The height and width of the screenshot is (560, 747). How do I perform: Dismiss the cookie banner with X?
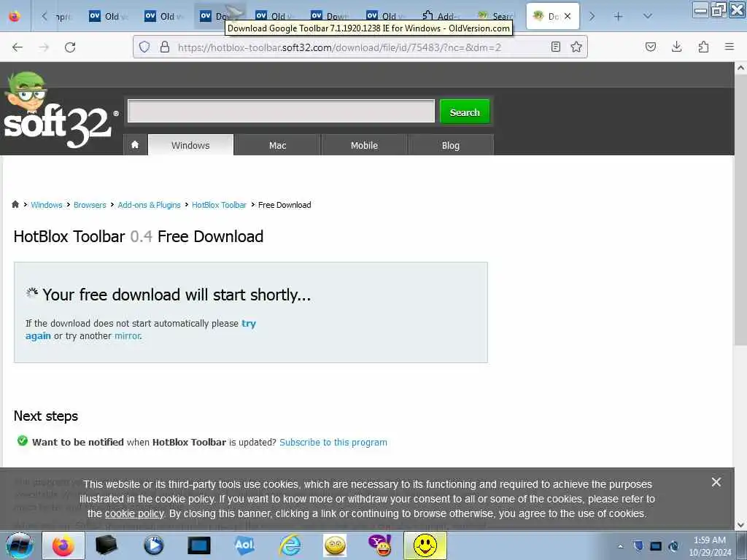(716, 482)
